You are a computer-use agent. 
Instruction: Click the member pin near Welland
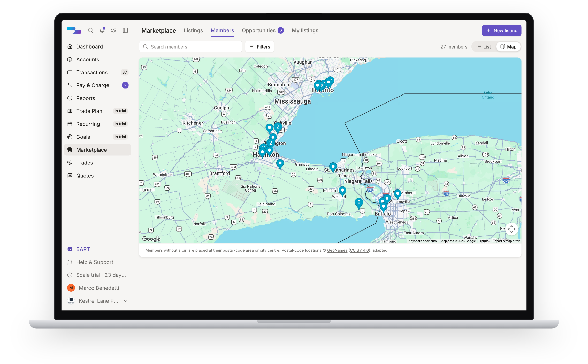tap(342, 192)
